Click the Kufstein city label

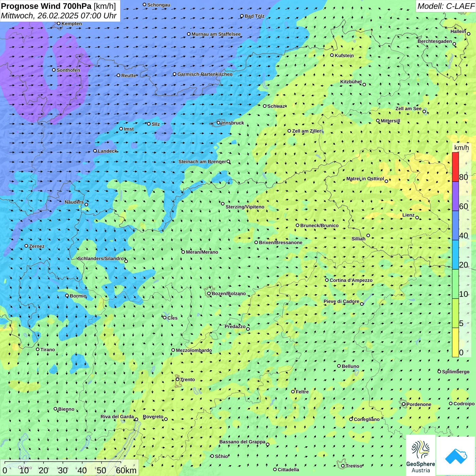[x=344, y=55]
